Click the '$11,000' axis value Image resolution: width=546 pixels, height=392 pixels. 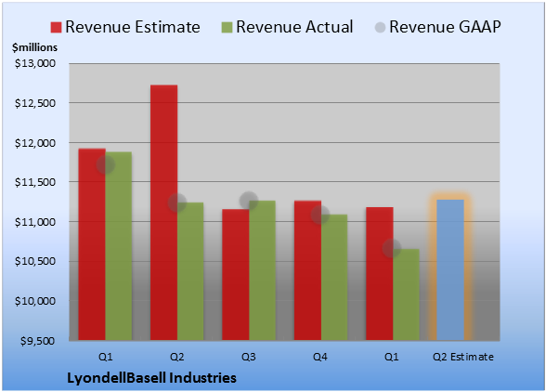35,222
